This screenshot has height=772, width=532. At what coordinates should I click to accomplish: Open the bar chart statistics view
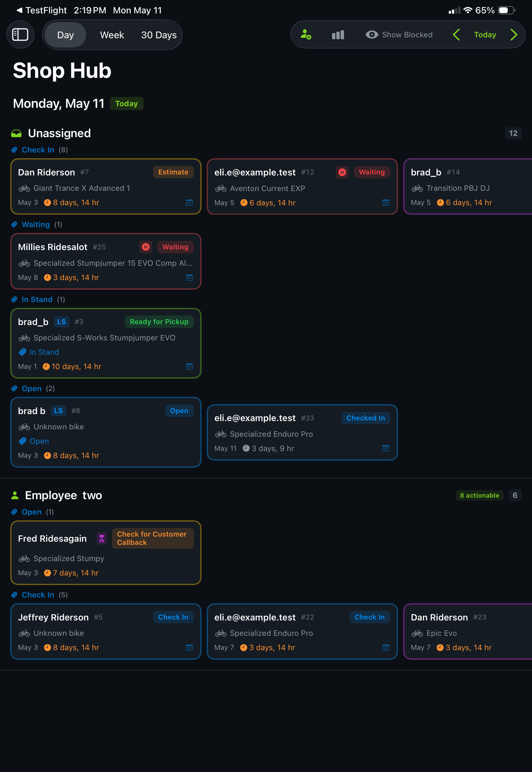(338, 35)
